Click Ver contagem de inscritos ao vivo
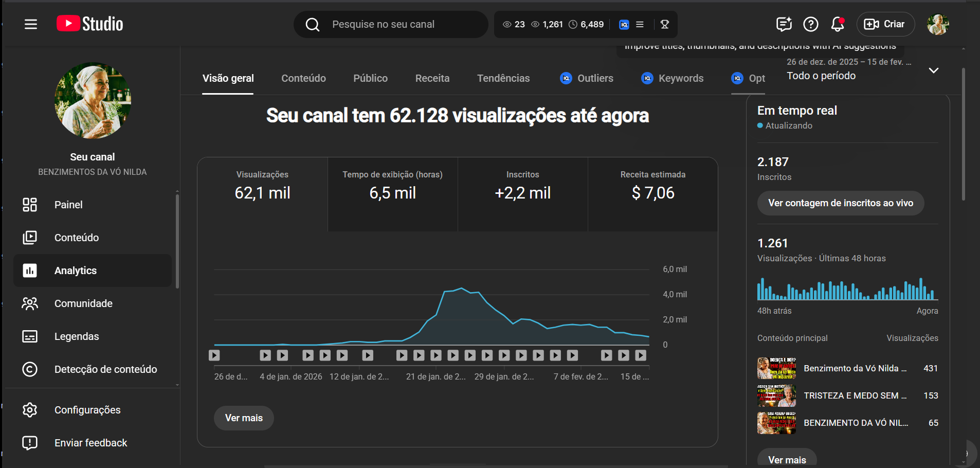Viewport: 980px width, 468px height. 841,203
